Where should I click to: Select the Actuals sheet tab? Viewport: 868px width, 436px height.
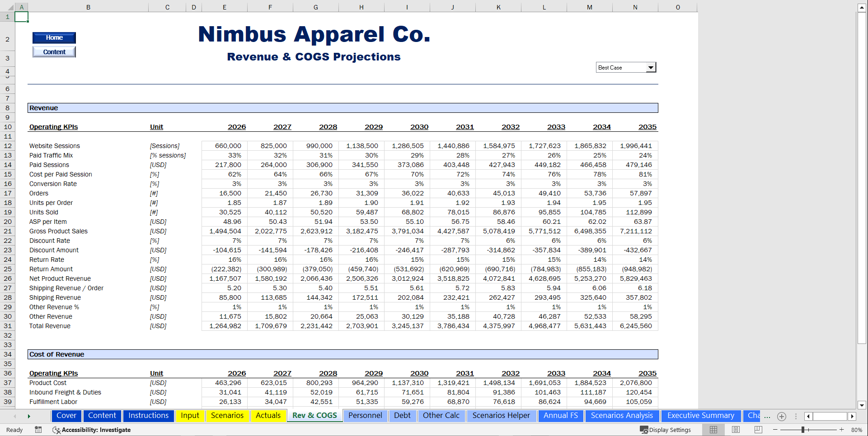point(268,415)
